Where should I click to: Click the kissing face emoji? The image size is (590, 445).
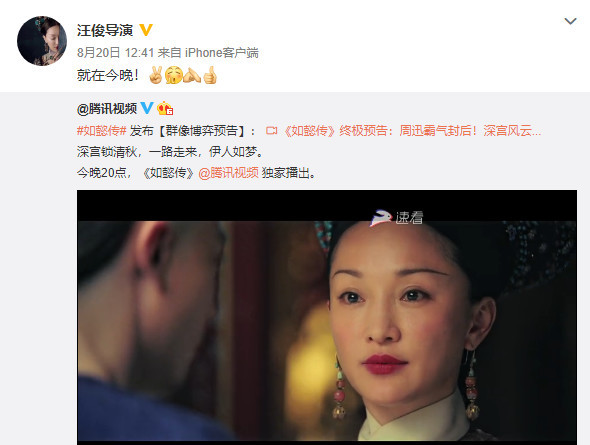[173, 75]
